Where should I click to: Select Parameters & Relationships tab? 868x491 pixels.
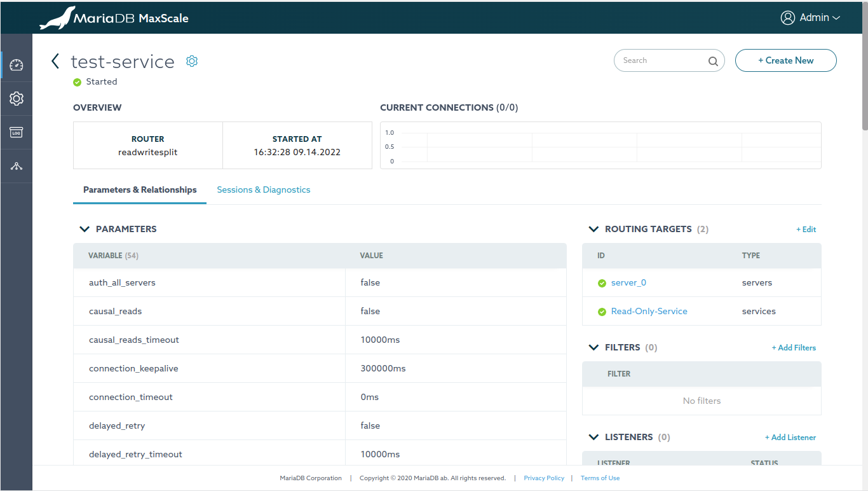[x=140, y=190]
